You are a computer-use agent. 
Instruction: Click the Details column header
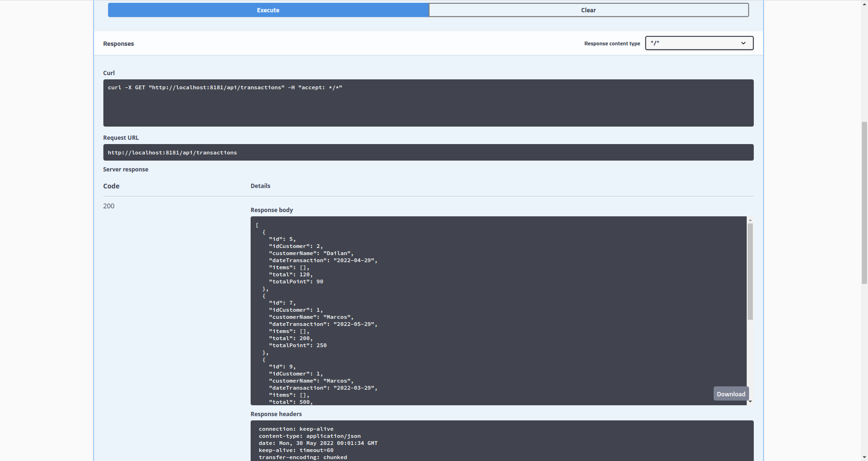(260, 186)
